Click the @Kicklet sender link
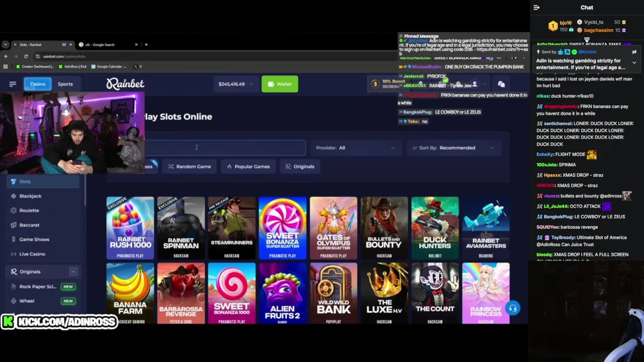Screen dimensions: 644x362 coord(587,52)
